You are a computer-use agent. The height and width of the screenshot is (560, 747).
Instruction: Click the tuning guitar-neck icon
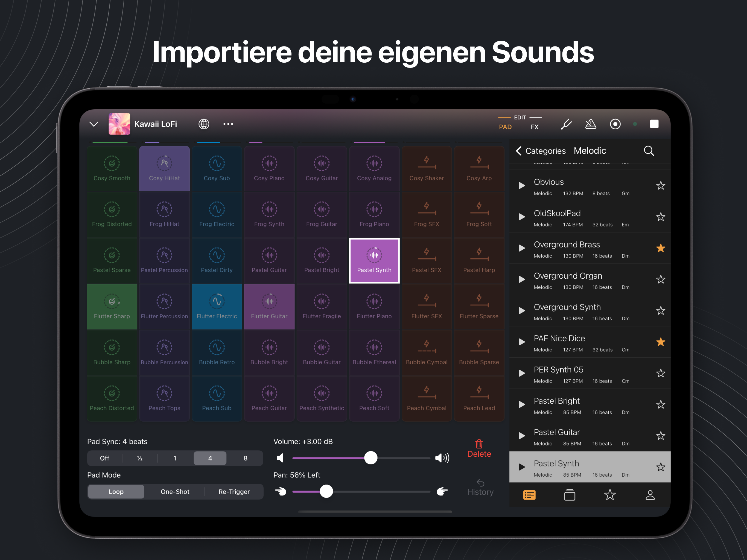pyautogui.click(x=566, y=124)
